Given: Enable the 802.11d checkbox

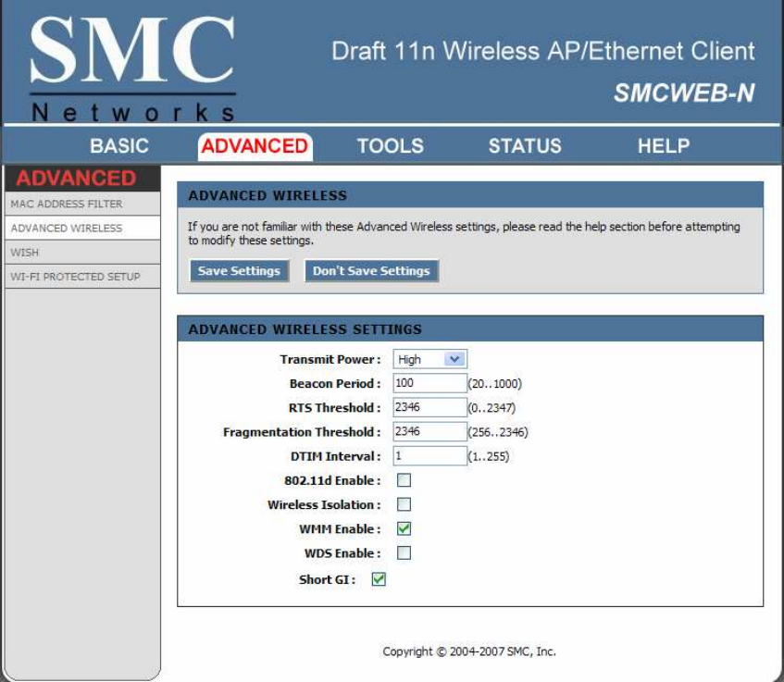Looking at the screenshot, I should click(404, 480).
